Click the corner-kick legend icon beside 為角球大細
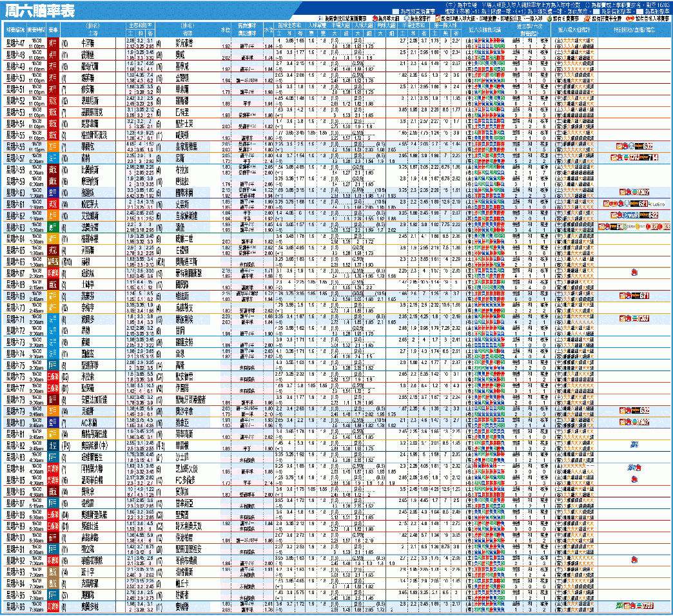Viewport: 673px width, 616px height. coord(375,19)
